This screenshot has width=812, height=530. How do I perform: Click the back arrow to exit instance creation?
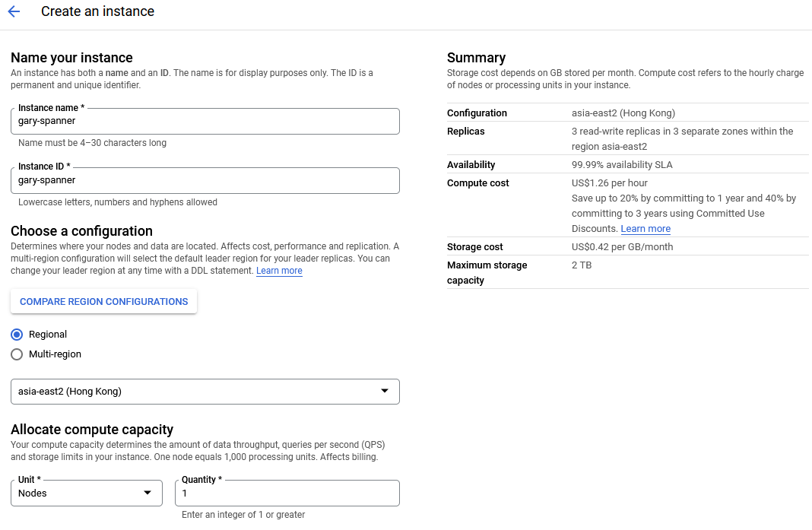point(14,11)
